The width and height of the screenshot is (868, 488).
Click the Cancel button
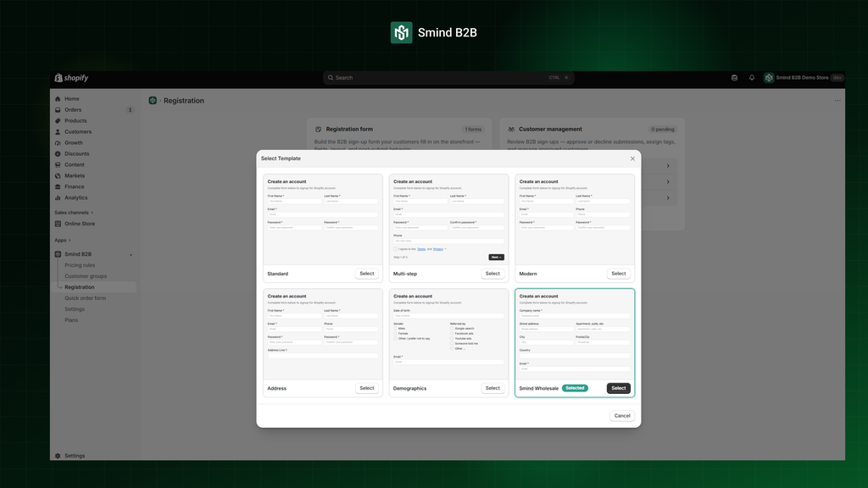pyautogui.click(x=622, y=416)
